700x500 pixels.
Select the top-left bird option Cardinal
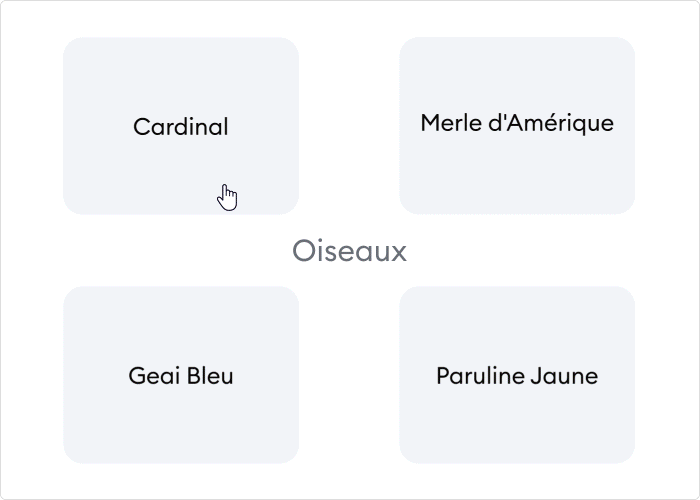pos(181,126)
